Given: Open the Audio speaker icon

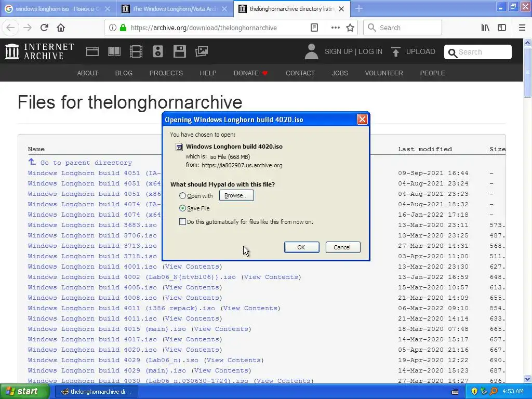Looking at the screenshot, I should pos(158,51).
